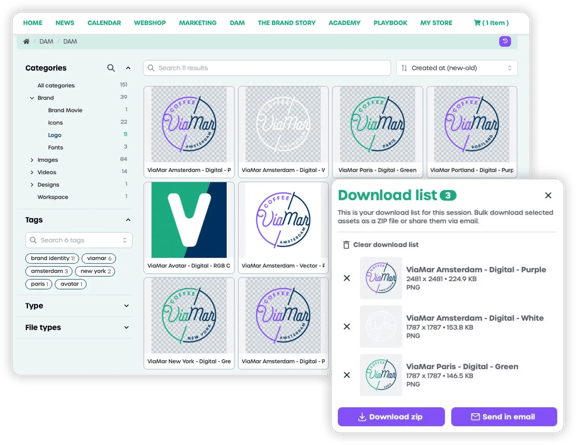Click the Categories search magnifier icon
The image size is (576, 445).
point(111,68)
